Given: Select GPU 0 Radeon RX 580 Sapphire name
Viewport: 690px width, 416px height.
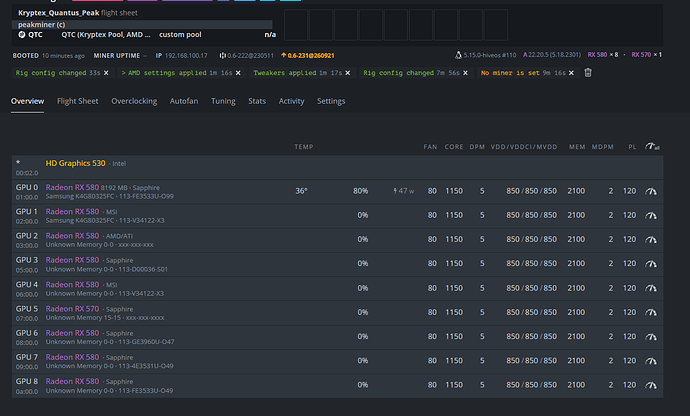Looking at the screenshot, I should click(x=72, y=187).
